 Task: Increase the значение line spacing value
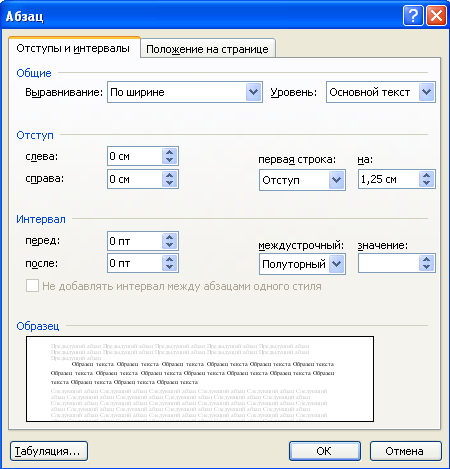[x=426, y=259]
